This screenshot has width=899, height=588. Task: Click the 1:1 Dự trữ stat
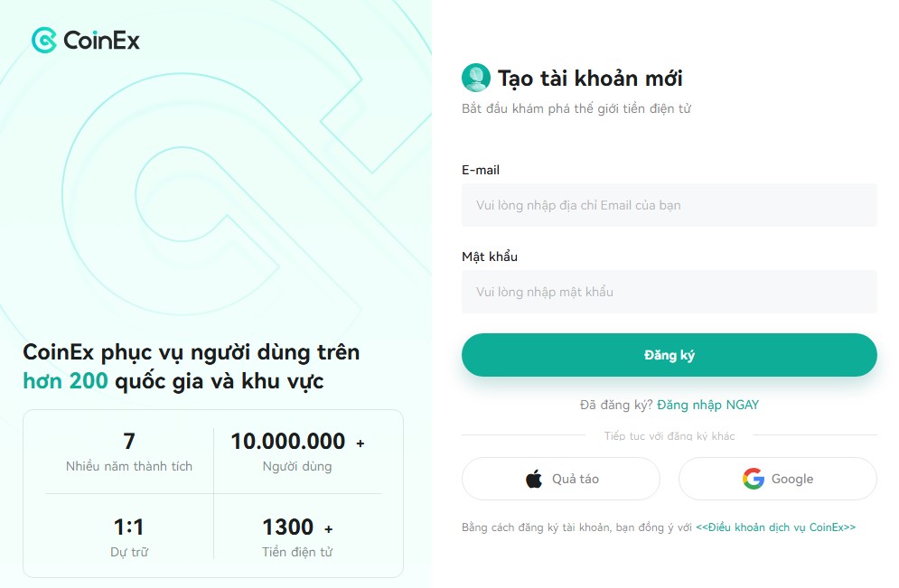click(129, 537)
